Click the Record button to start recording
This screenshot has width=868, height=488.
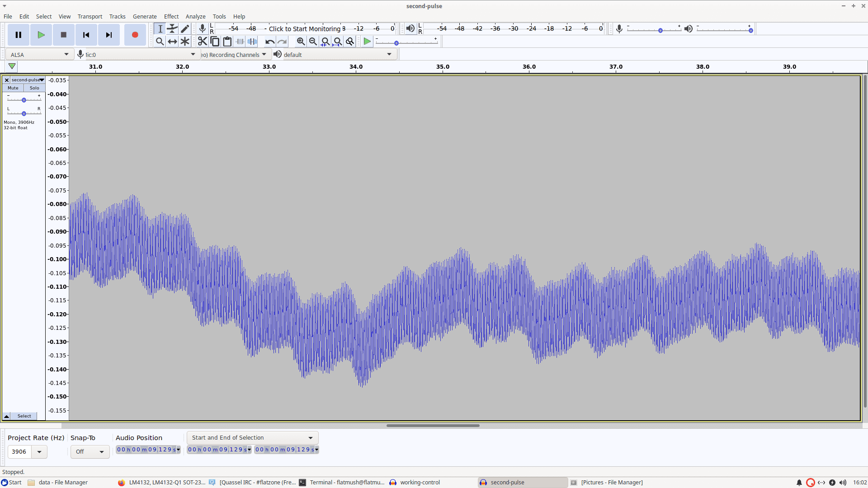134,34
